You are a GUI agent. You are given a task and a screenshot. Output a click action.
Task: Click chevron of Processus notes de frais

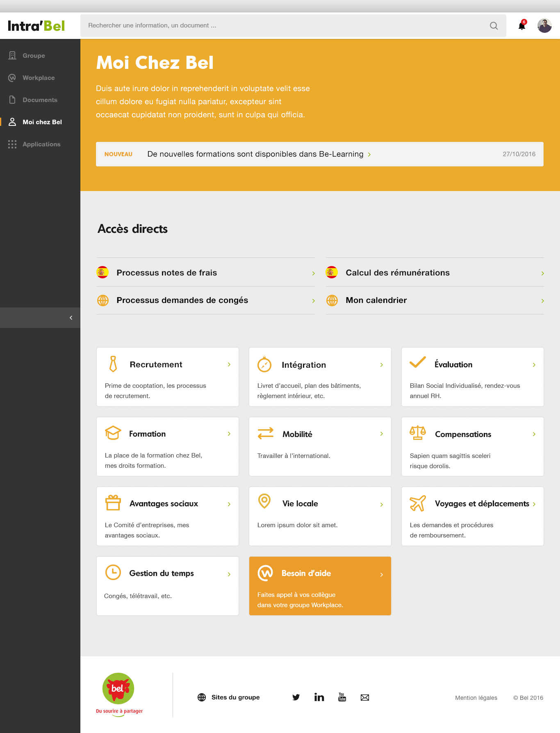pyautogui.click(x=314, y=273)
